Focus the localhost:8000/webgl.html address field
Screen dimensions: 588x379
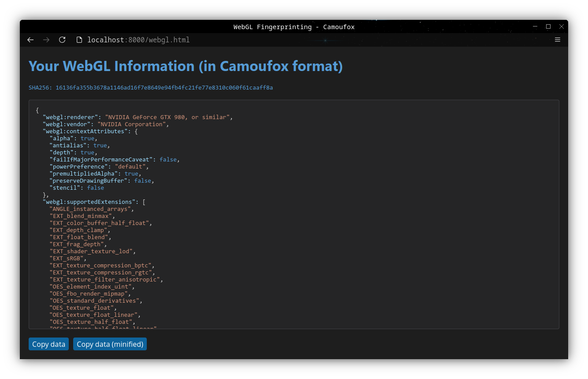tap(138, 40)
